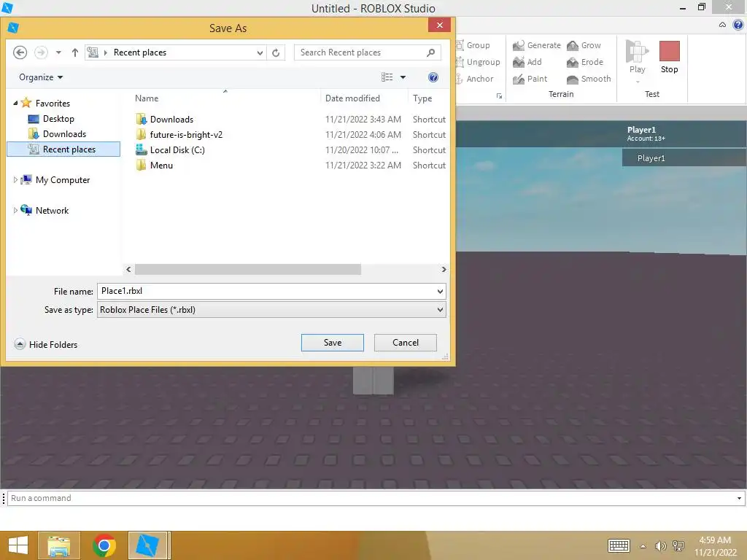Open the Windows Start menu
This screenshot has width=747, height=560.
18,545
